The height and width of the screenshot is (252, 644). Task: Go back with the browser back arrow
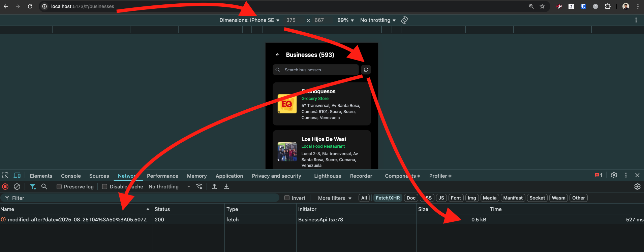6,6
